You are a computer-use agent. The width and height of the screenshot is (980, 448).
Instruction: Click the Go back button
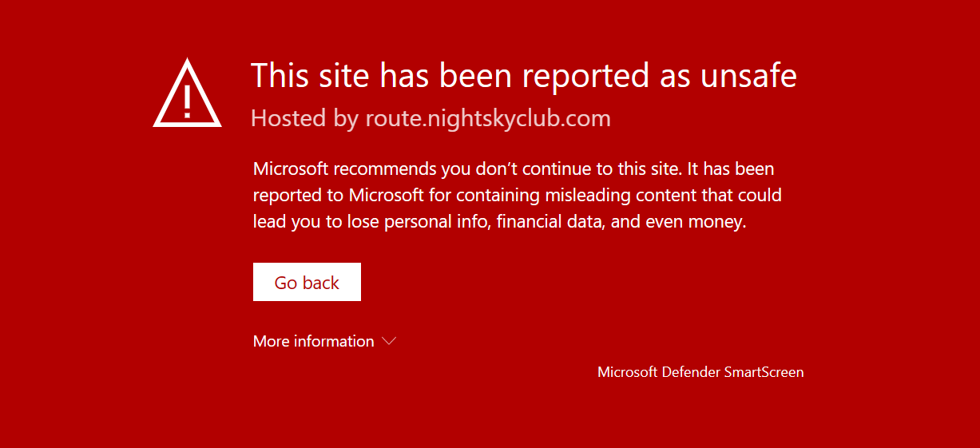[307, 282]
